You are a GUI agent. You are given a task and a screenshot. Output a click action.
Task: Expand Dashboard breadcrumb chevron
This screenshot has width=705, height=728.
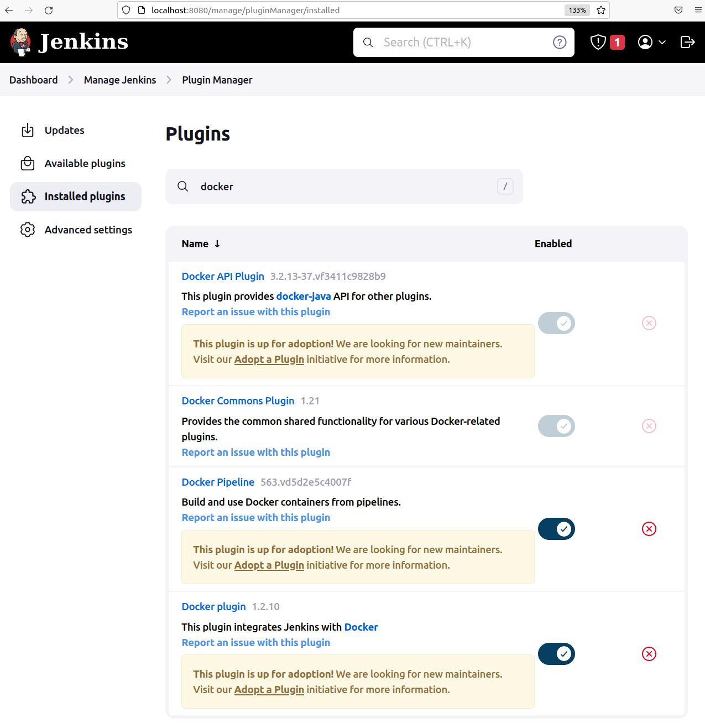[71, 80]
